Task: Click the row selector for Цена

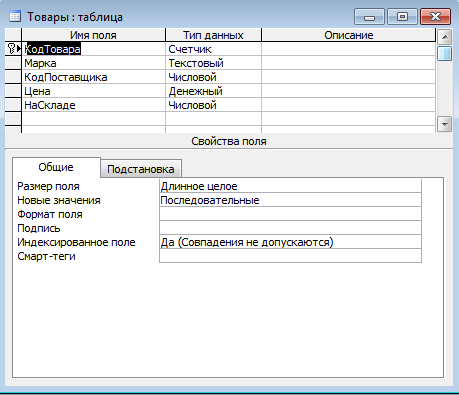Action: (x=13, y=91)
